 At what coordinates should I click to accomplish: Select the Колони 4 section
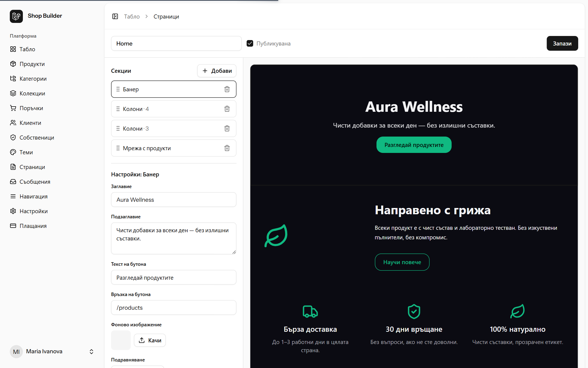174,109
